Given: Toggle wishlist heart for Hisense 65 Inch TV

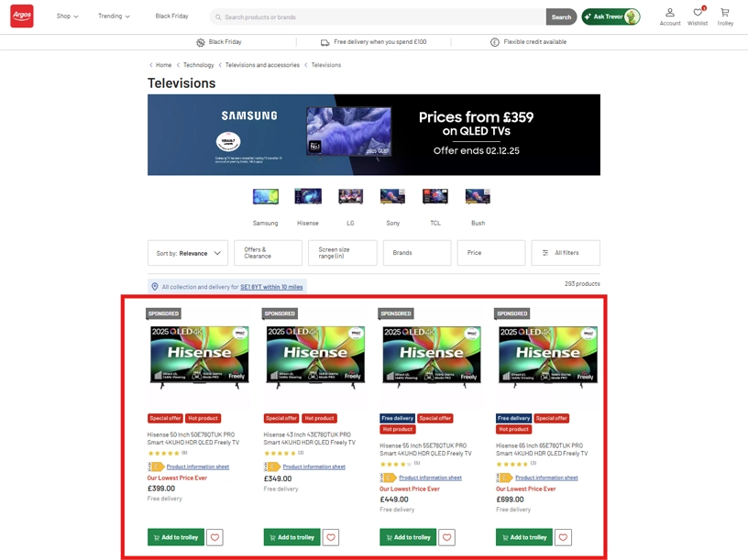Looking at the screenshot, I should [564, 537].
